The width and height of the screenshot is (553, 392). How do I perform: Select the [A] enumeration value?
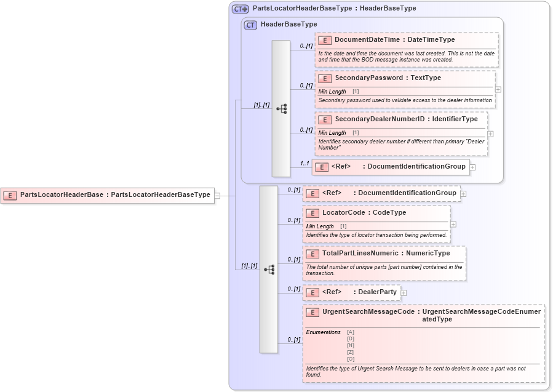click(350, 331)
